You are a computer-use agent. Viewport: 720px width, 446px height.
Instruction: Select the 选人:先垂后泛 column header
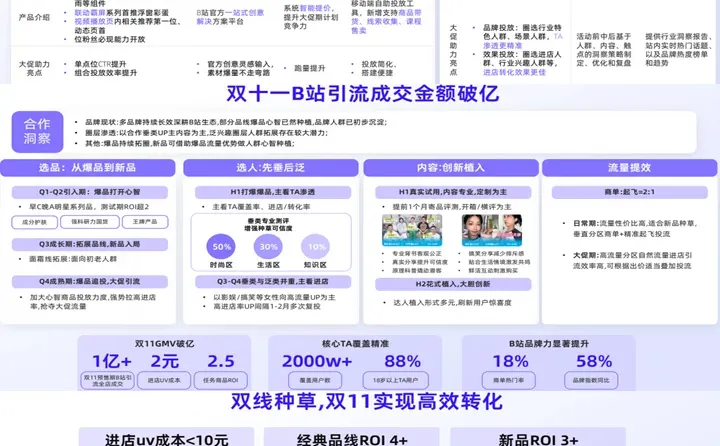270,168
